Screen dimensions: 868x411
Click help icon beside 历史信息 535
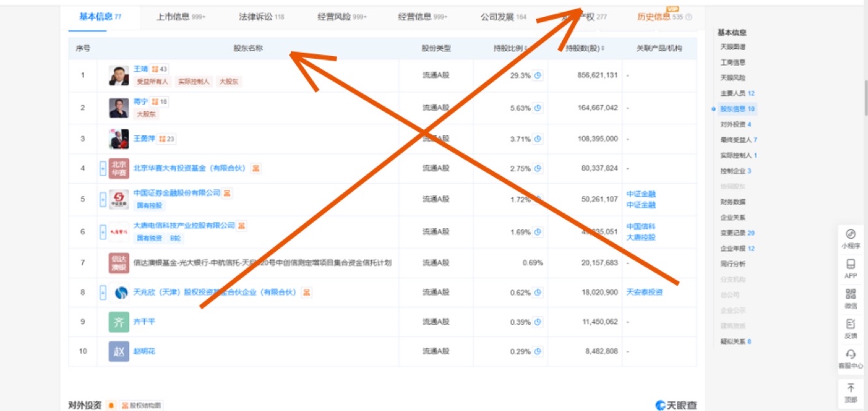[689, 17]
